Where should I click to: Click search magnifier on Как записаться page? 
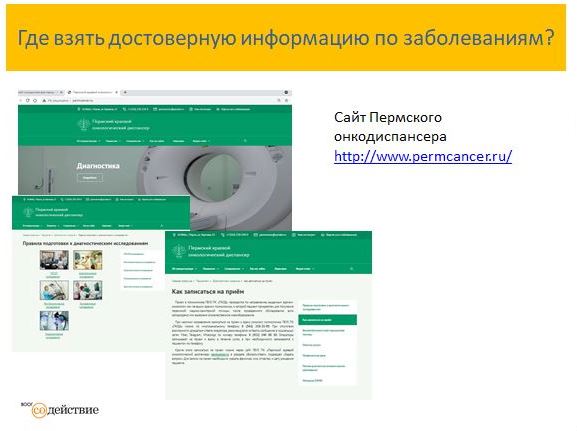351,269
